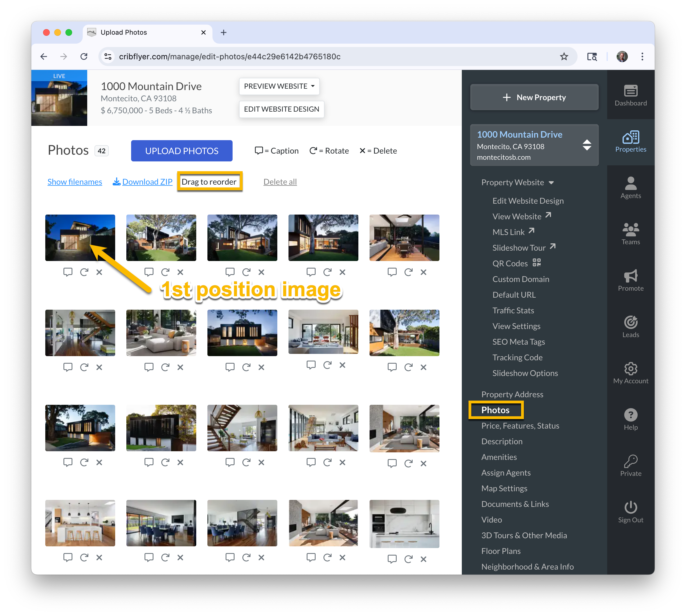Click the Download ZIP link
This screenshot has height=616, width=686.
tap(142, 182)
